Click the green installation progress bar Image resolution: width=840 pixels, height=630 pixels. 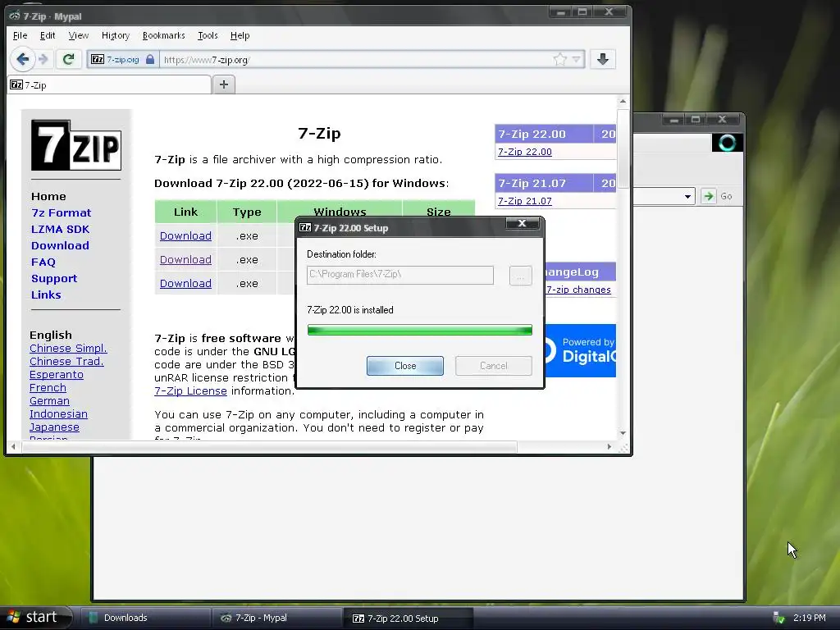pyautogui.click(x=419, y=330)
